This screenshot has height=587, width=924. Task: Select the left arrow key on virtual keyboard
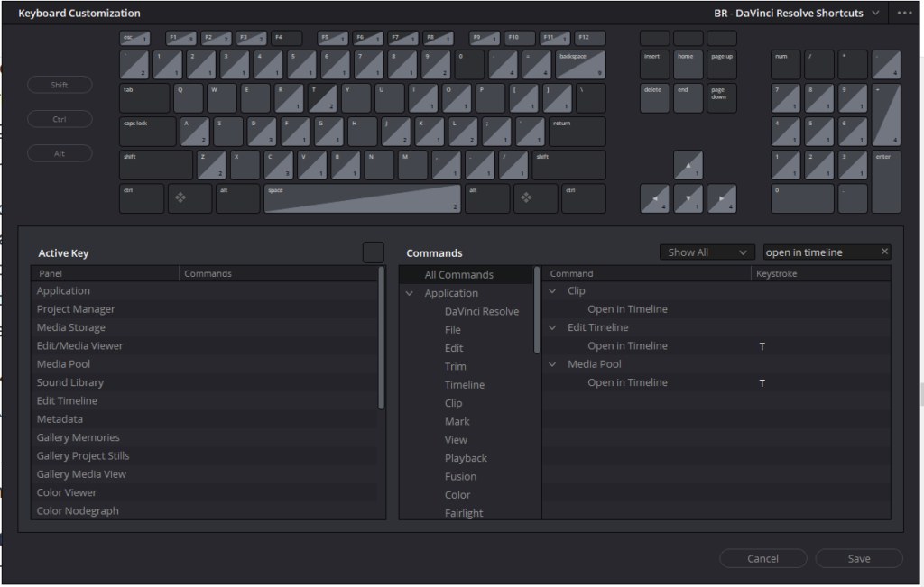pos(654,198)
